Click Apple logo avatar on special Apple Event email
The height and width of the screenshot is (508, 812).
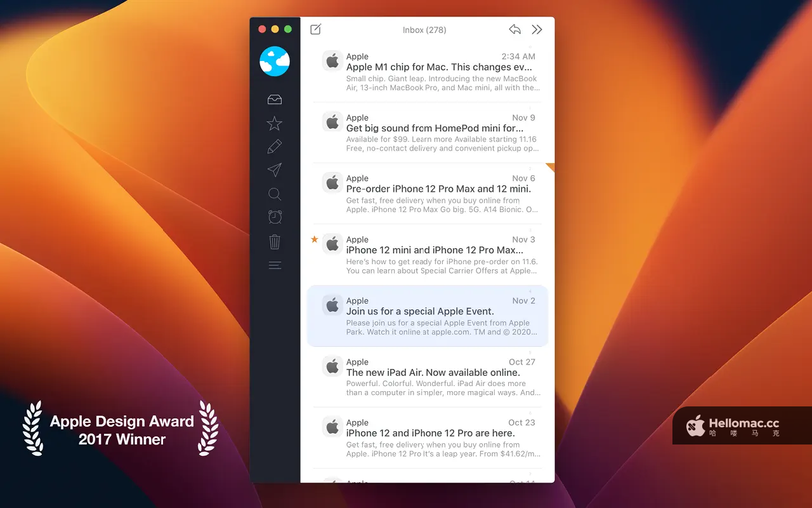click(x=332, y=305)
